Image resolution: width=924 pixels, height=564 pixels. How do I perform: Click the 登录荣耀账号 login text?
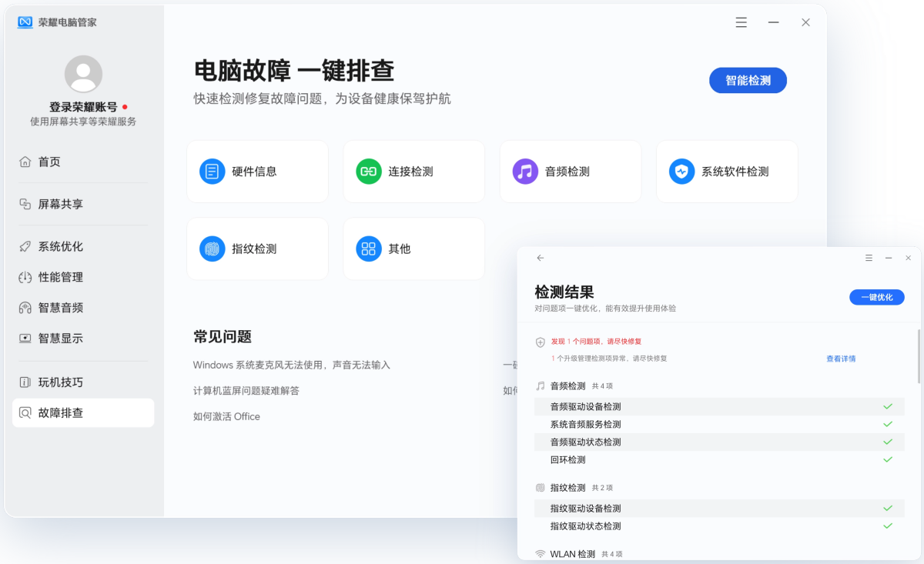click(x=83, y=107)
